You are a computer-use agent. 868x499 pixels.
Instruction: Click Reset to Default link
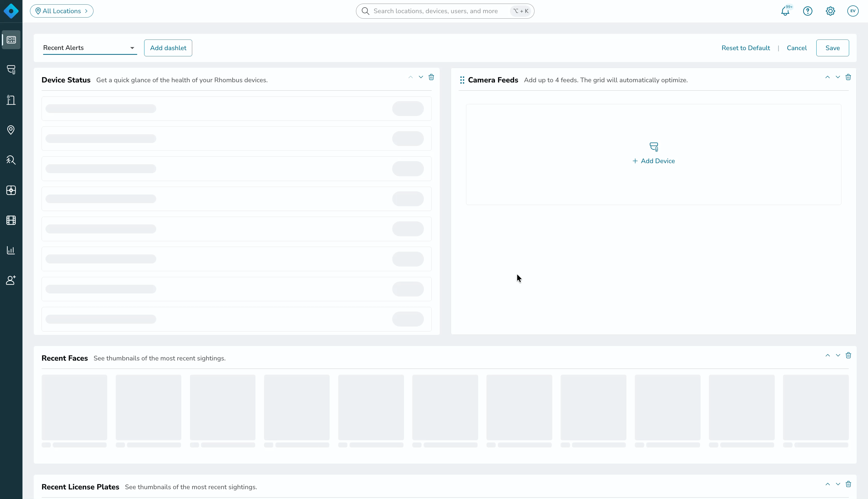(746, 48)
